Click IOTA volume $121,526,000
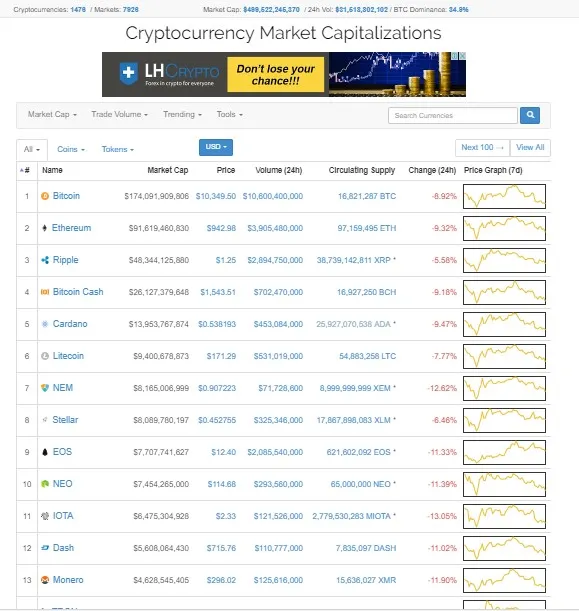Screen dimensions: 579x611 [x=278, y=516]
